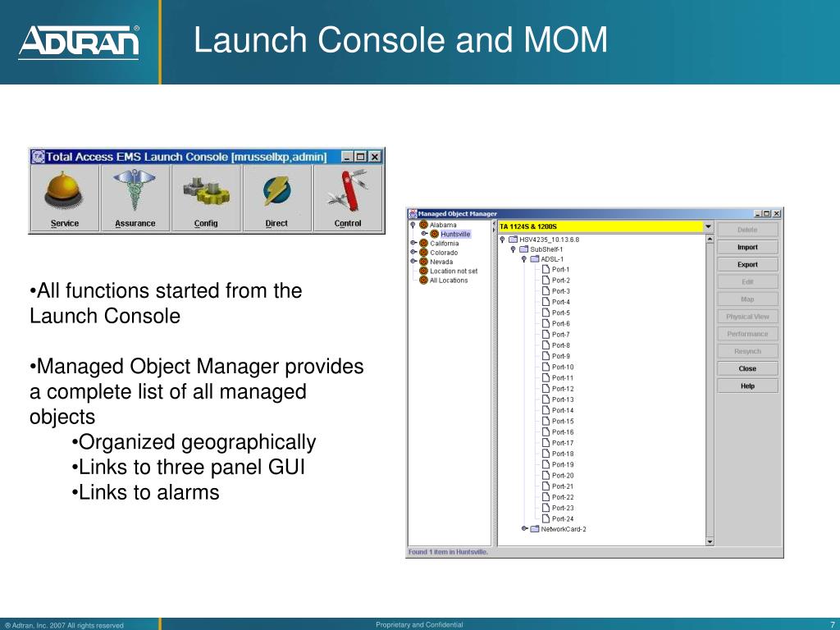Click the greyed Map button

[x=747, y=299]
